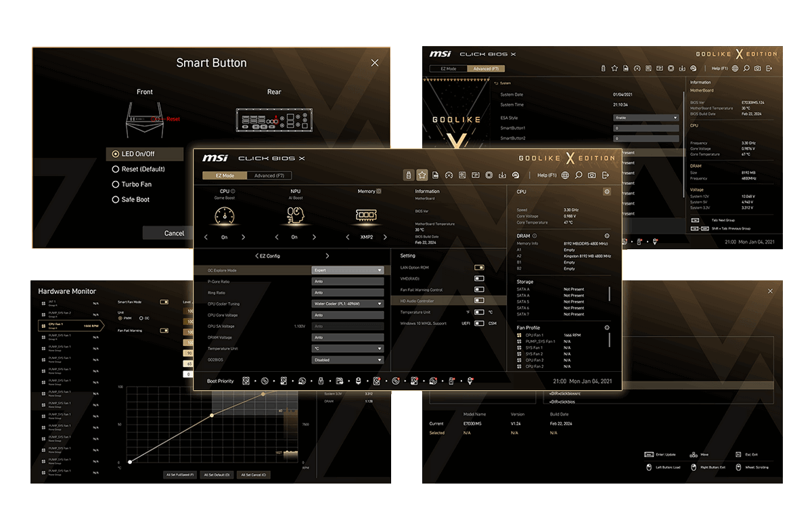Expand the CPU Cooler Tuning dropdown
This screenshot has width=812, height=510.
pyautogui.click(x=348, y=304)
